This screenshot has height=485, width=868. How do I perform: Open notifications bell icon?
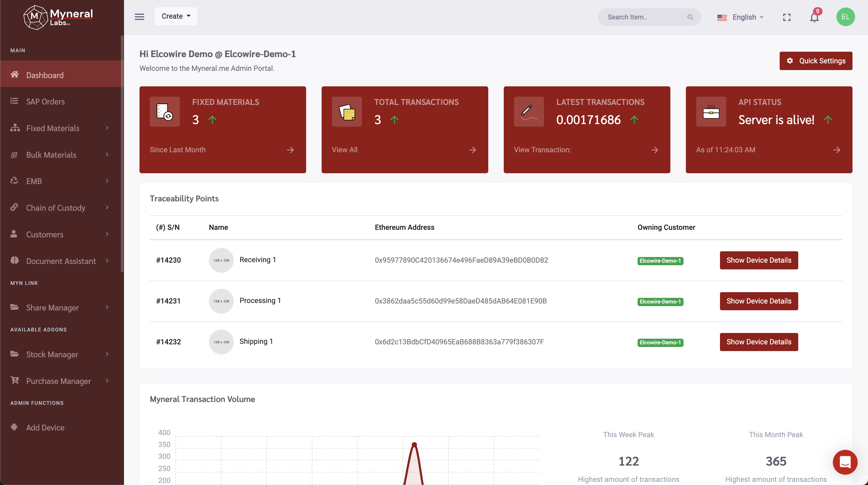coord(815,17)
